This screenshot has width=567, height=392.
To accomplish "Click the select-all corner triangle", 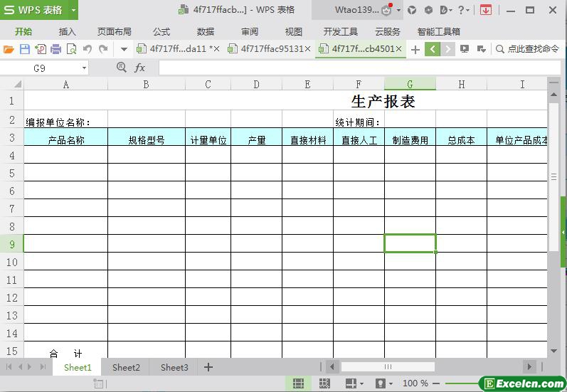I will [17, 84].
